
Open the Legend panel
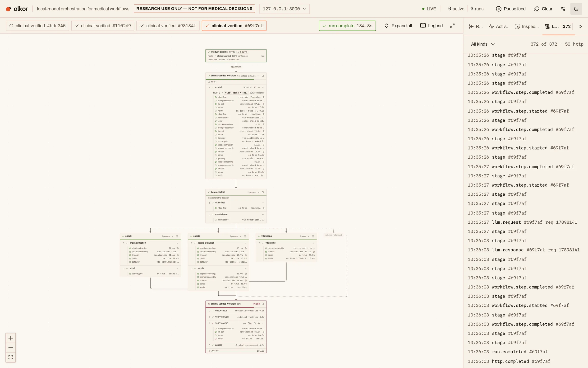pyautogui.click(x=431, y=26)
